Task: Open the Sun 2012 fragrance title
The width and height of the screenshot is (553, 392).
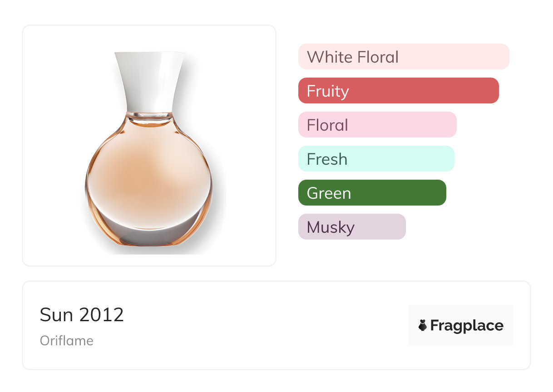Action: [82, 314]
